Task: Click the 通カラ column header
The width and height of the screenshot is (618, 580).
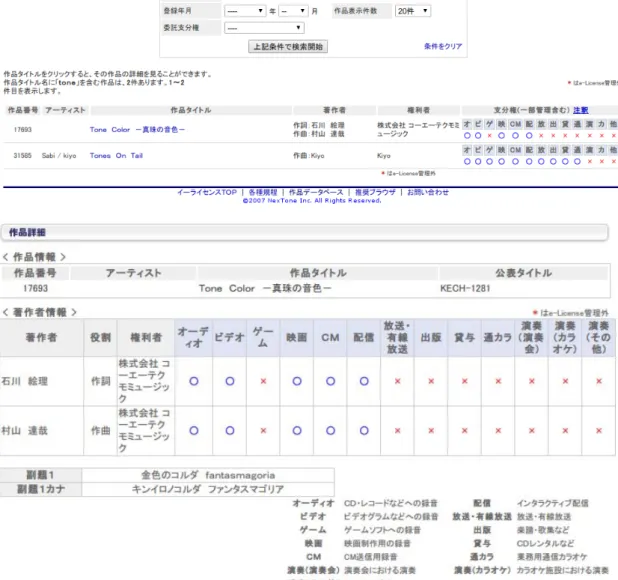Action: (x=498, y=338)
